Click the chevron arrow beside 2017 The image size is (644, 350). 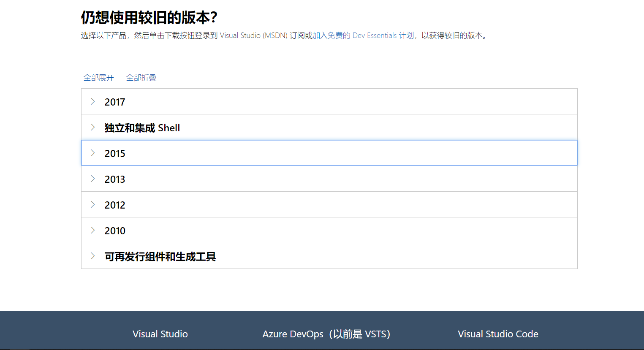93,101
